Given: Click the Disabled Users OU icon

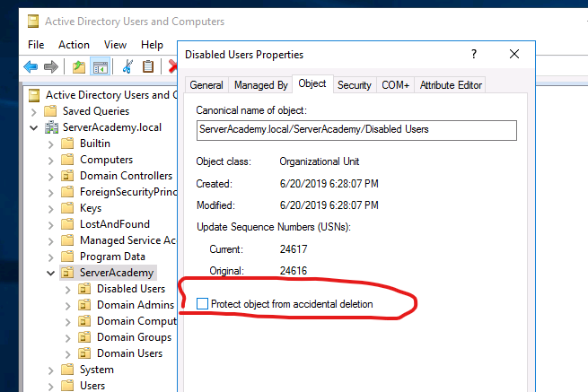Looking at the screenshot, I should 84,289.
